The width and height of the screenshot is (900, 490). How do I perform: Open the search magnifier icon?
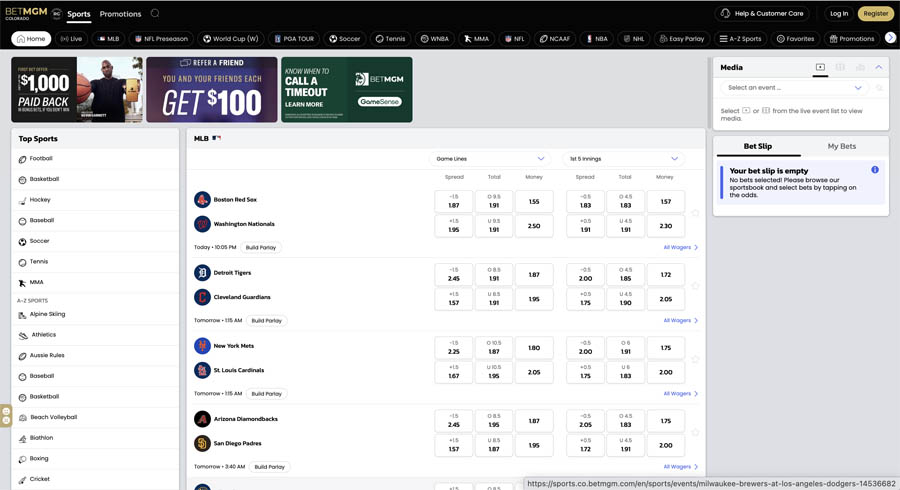[155, 13]
